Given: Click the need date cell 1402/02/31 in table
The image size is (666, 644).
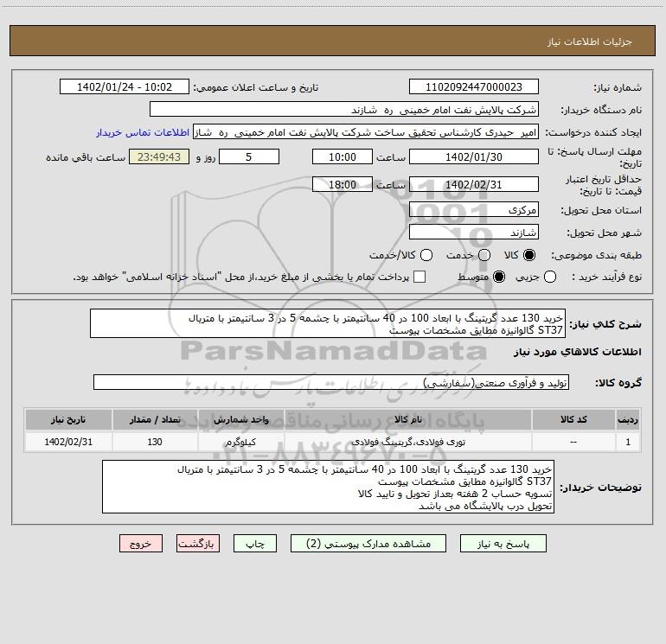Looking at the screenshot, I should pyautogui.click(x=68, y=442).
